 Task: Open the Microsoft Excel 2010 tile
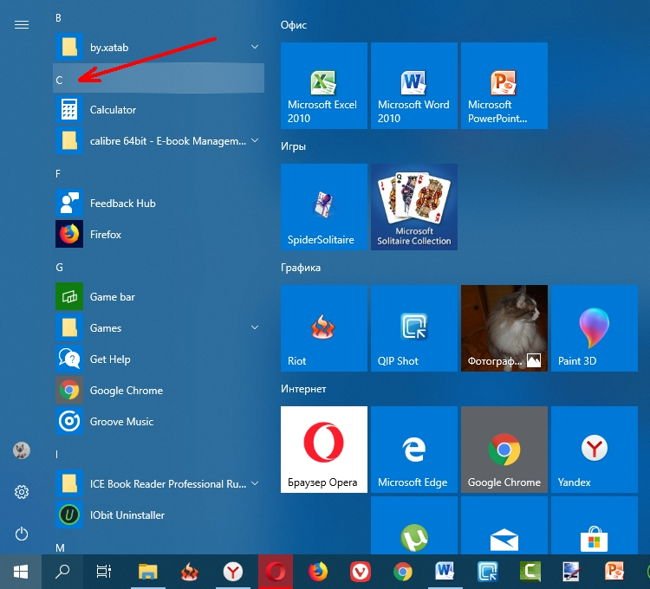point(324,85)
